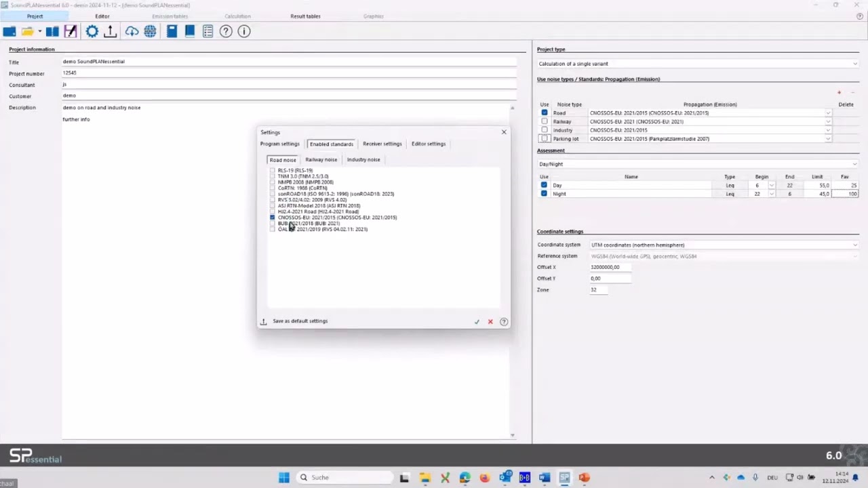Switch to the Result tables main tab
The height and width of the screenshot is (488, 868).
[x=305, y=16]
